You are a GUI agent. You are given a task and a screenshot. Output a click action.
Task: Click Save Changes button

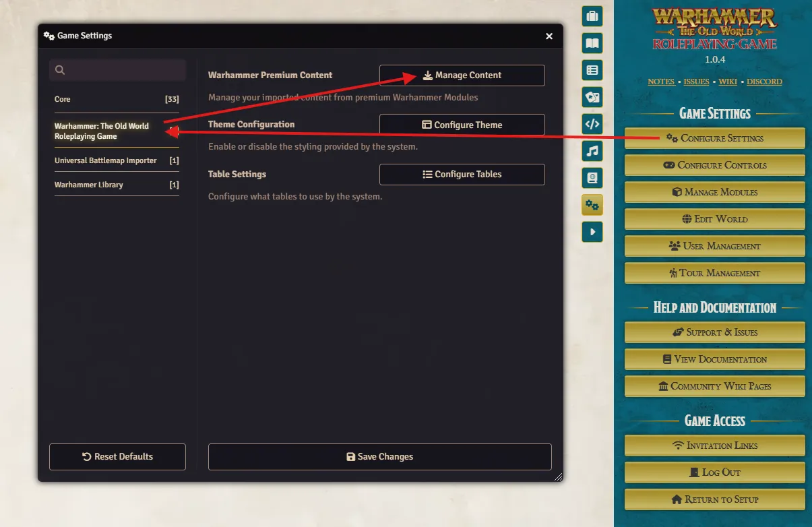coord(379,456)
